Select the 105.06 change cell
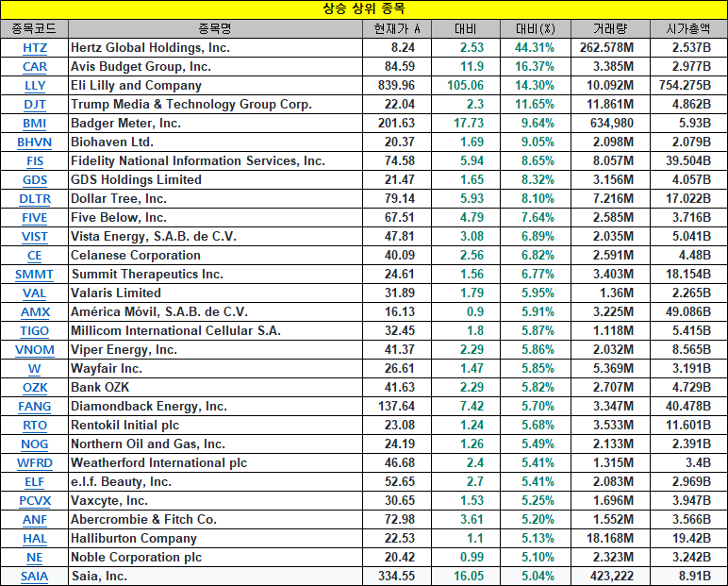 pyautogui.click(x=466, y=86)
